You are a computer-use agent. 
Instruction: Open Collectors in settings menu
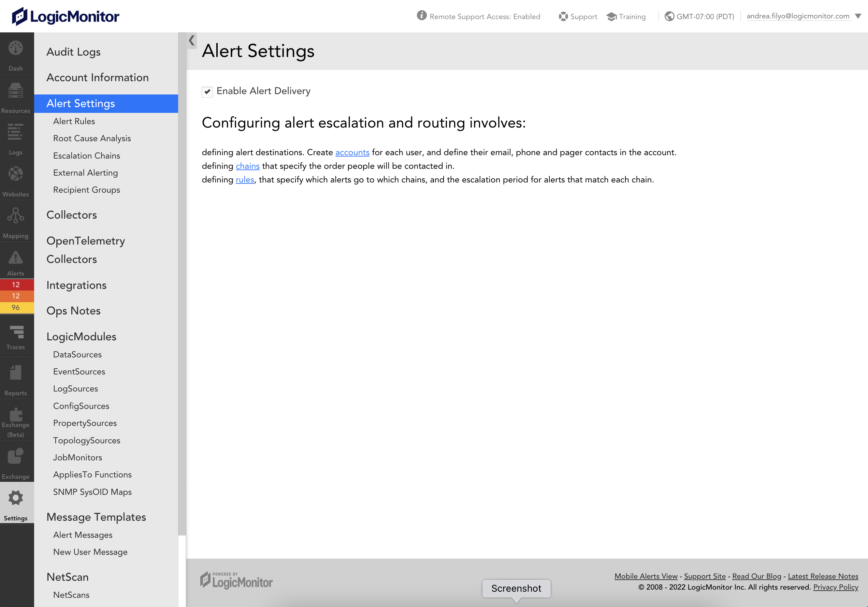[x=72, y=215]
